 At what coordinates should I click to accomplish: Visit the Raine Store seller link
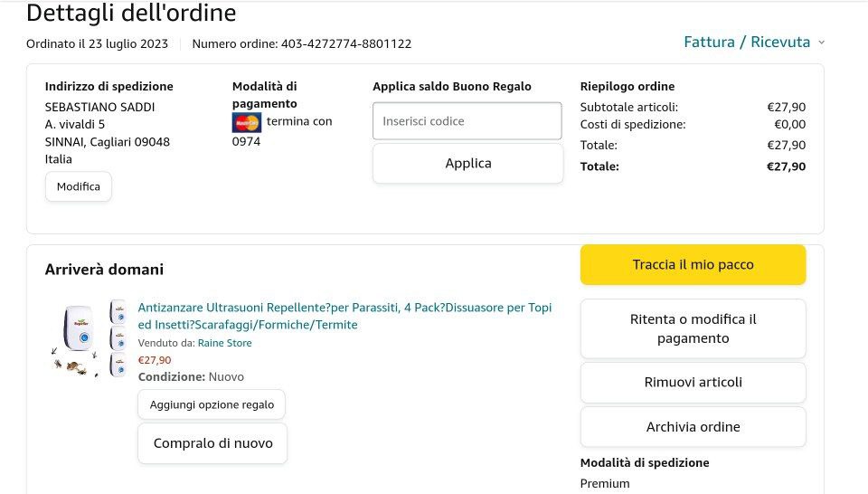click(x=224, y=343)
